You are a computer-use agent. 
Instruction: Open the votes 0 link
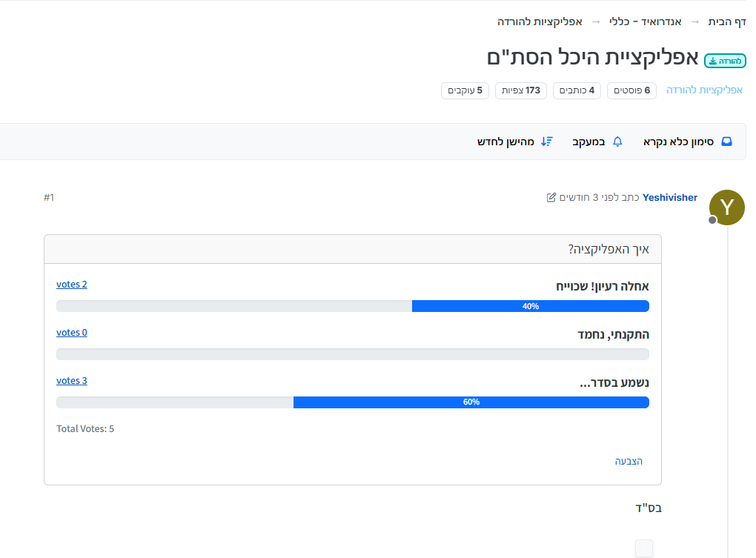[72, 333]
